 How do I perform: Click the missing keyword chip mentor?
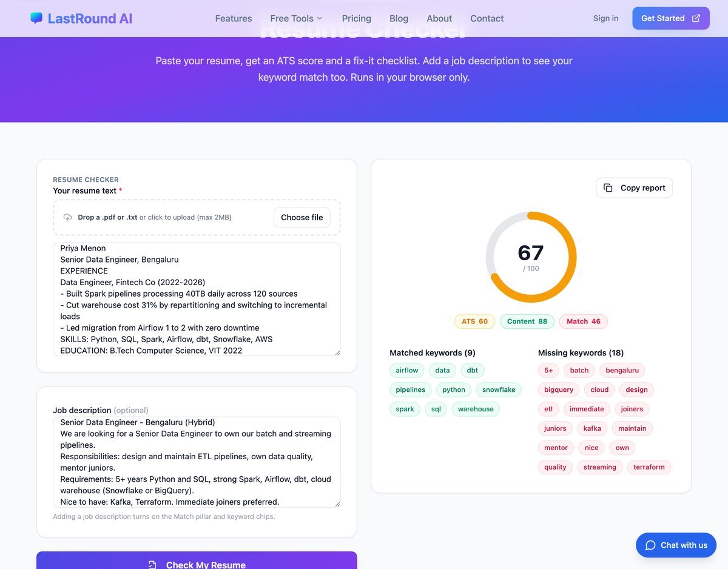click(556, 448)
